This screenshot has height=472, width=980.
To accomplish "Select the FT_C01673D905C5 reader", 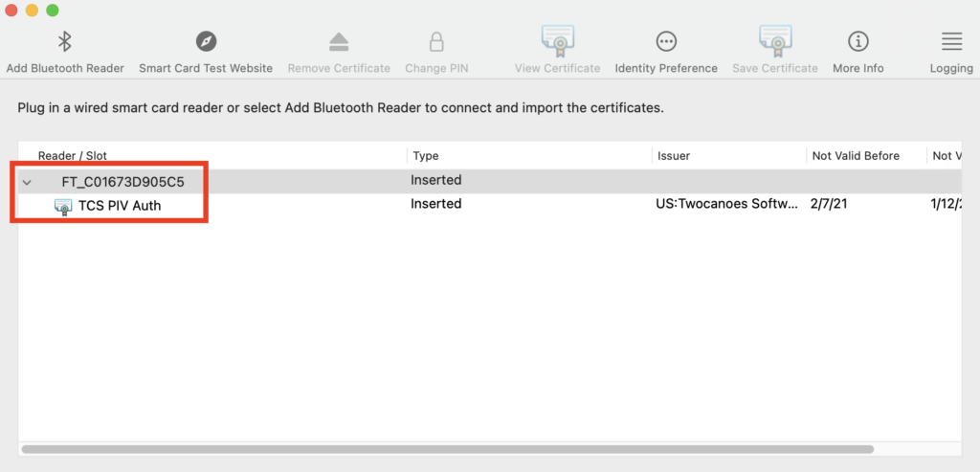I will [x=122, y=183].
